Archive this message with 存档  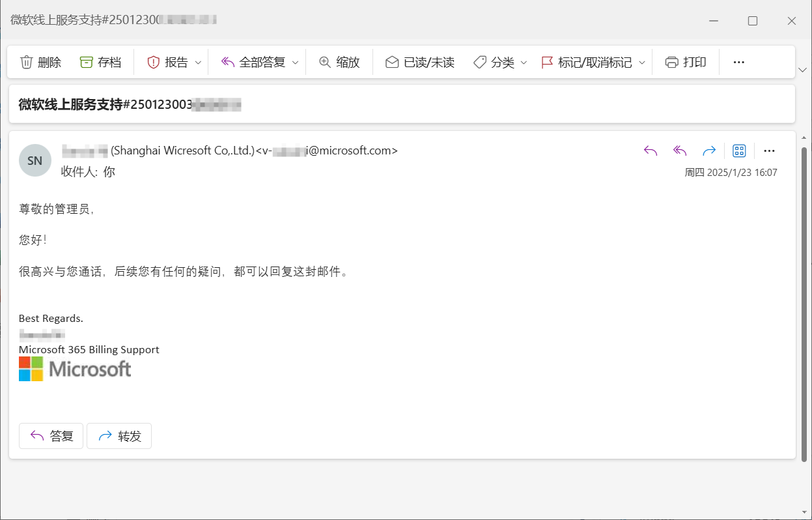100,63
